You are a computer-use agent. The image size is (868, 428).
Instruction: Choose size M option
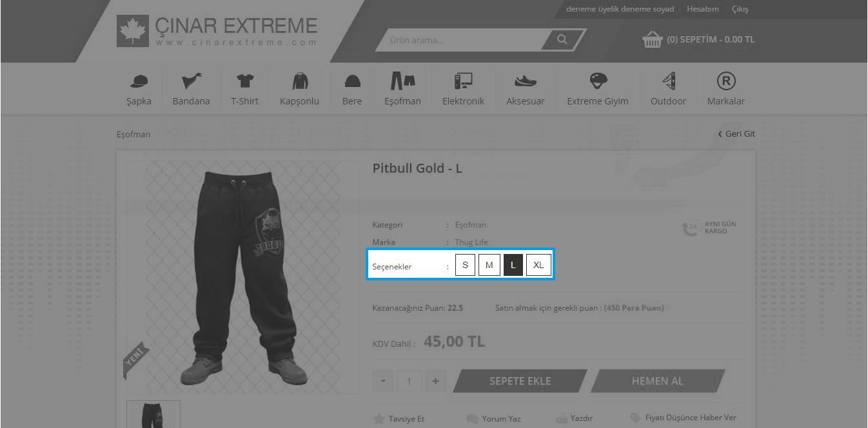489,265
